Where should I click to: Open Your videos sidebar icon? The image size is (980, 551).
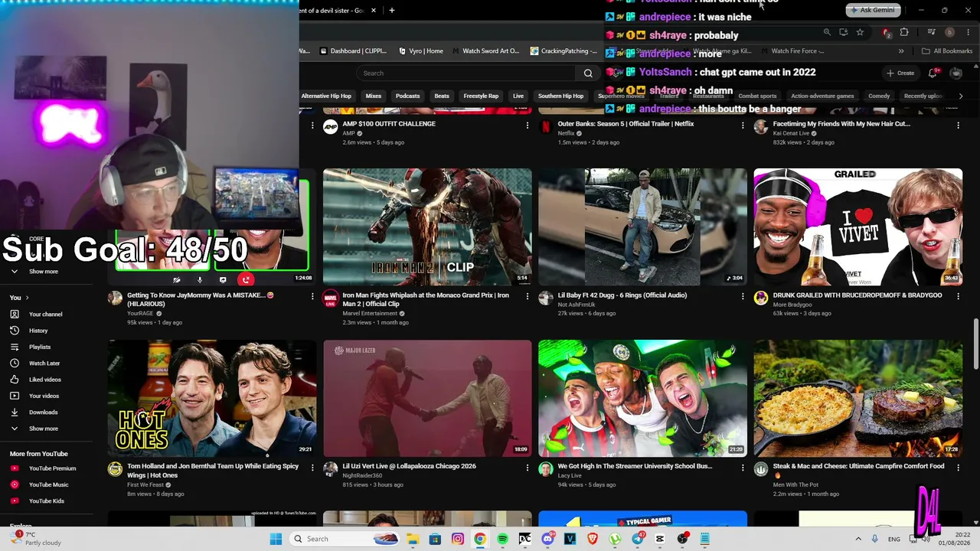click(15, 396)
